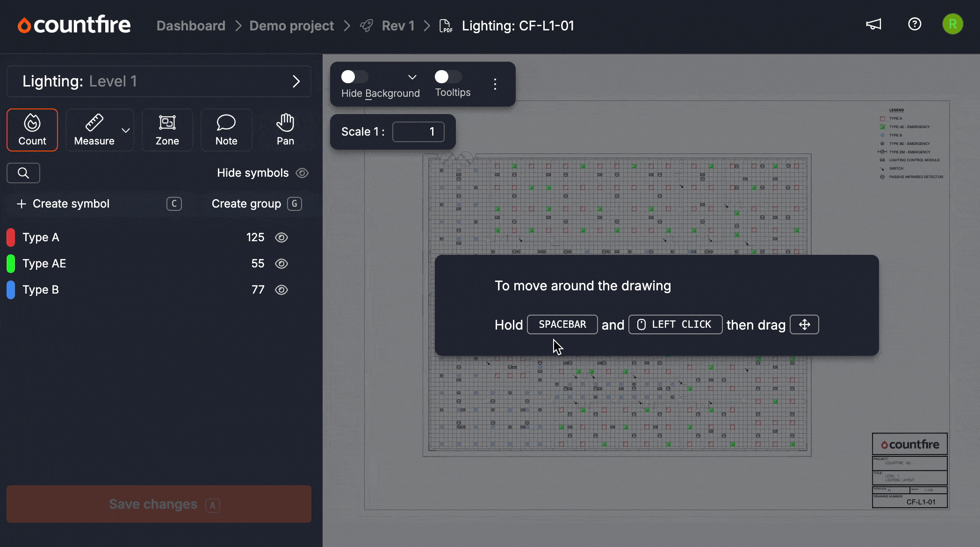Toggle the Hide Background switch
The height and width of the screenshot is (547, 980).
[354, 77]
